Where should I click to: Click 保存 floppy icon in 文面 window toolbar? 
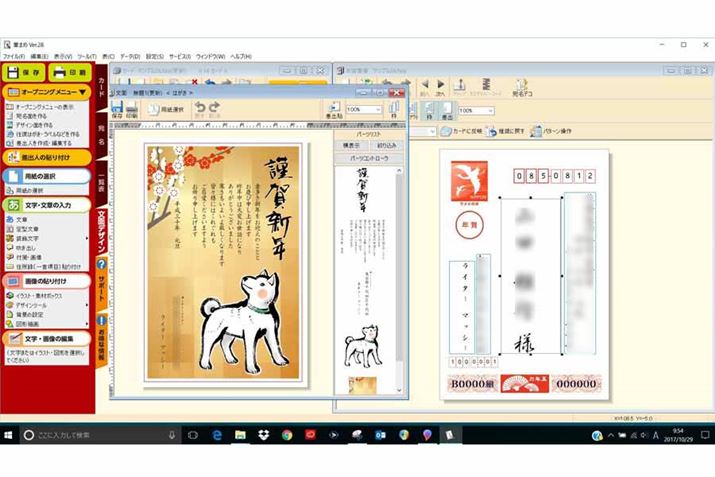click(x=117, y=110)
